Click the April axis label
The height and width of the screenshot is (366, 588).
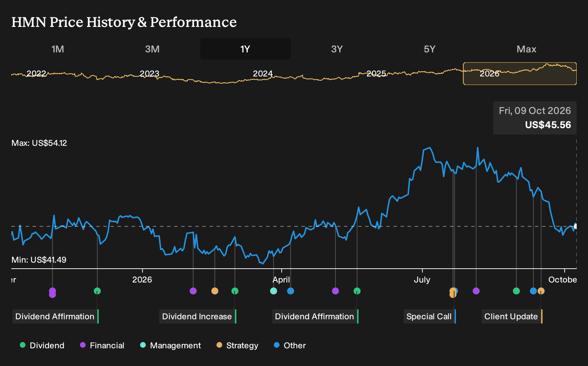point(281,280)
